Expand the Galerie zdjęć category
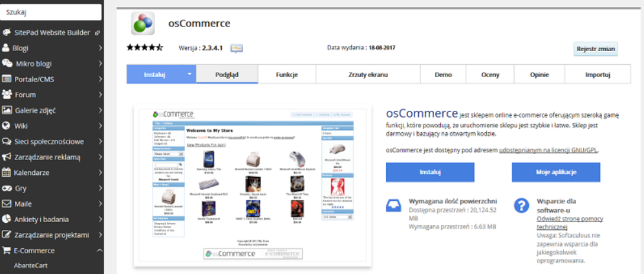This screenshot has width=644, height=274. point(100,110)
